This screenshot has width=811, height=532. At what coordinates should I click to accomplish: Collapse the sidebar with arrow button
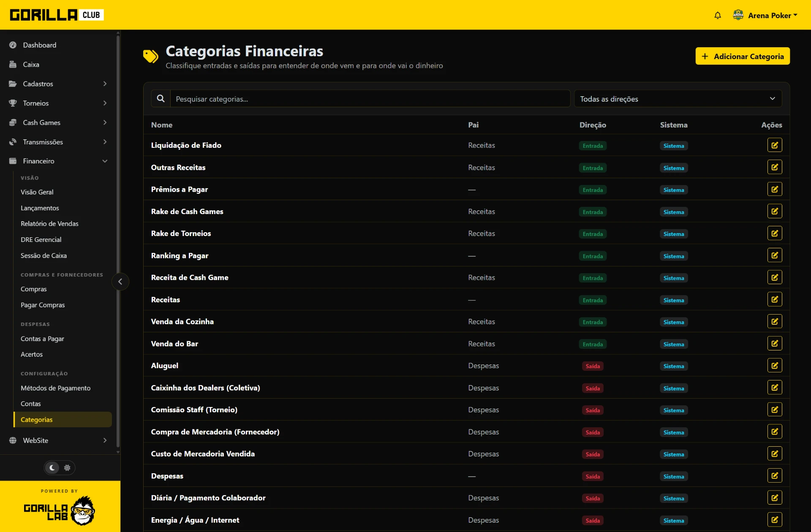point(120,282)
